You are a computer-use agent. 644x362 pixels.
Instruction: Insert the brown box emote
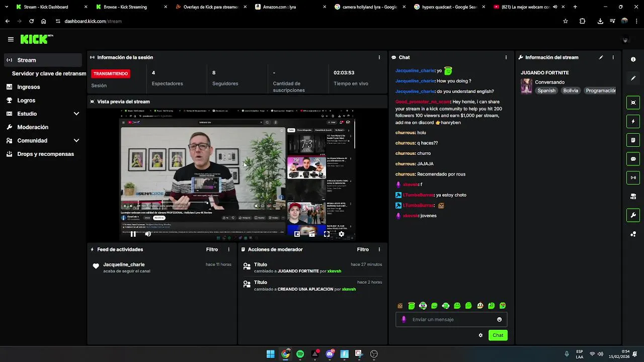click(x=400, y=306)
